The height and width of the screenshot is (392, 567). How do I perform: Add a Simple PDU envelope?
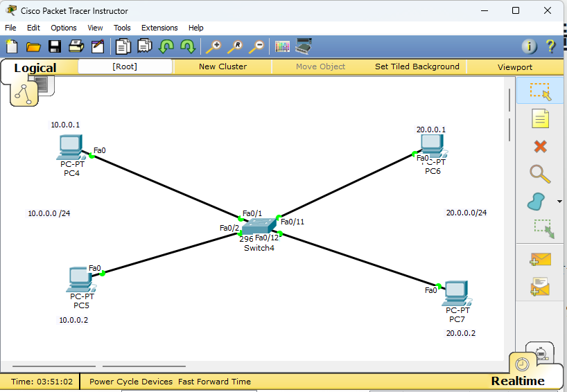540,259
